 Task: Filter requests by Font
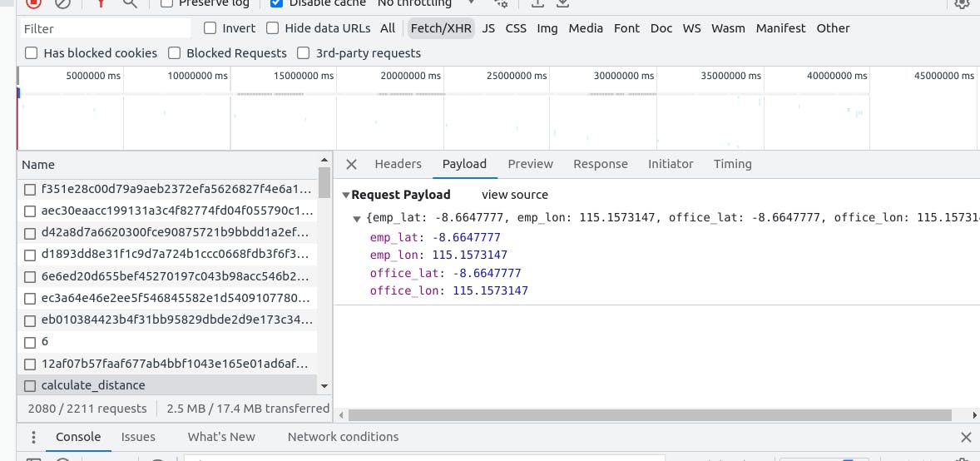click(x=627, y=28)
